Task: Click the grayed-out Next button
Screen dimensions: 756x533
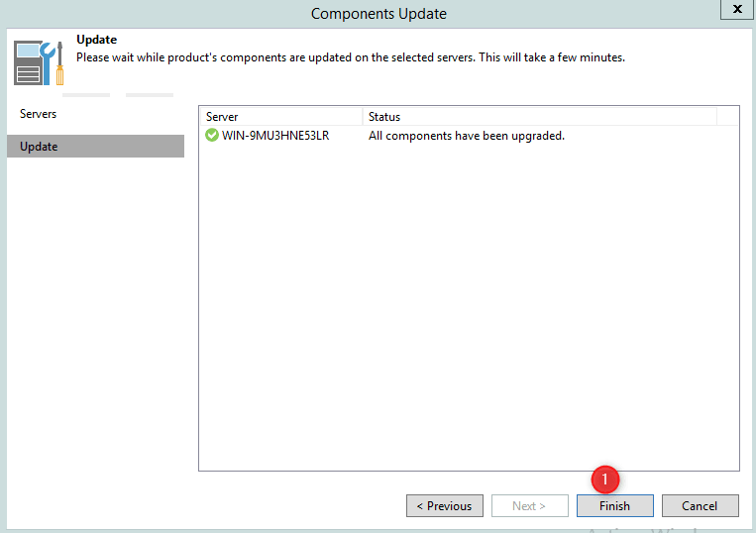Action: 529,505
